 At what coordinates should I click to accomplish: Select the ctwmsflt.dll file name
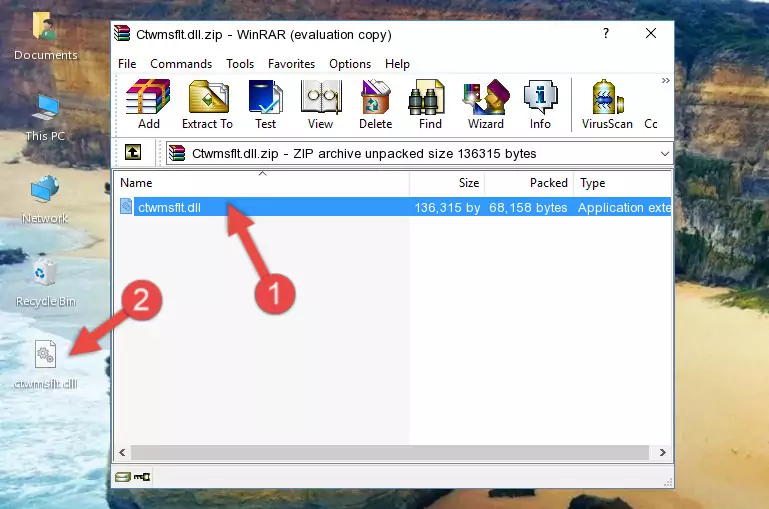coord(169,207)
